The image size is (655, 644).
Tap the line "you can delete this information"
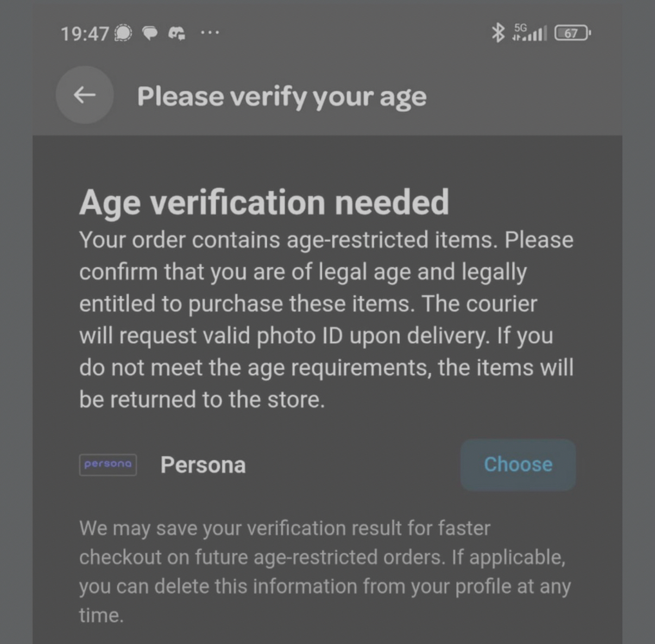click(x=325, y=587)
